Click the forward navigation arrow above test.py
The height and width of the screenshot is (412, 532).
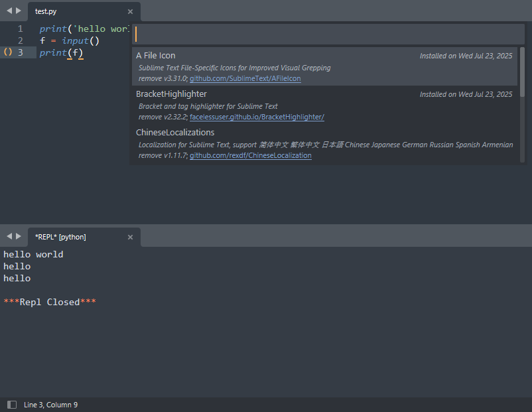18,11
